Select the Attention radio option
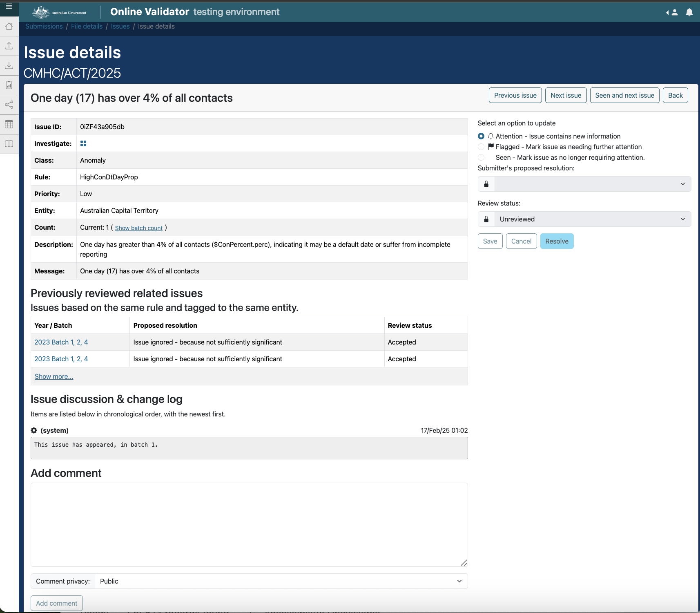This screenshot has height=613, width=700. point(481,136)
